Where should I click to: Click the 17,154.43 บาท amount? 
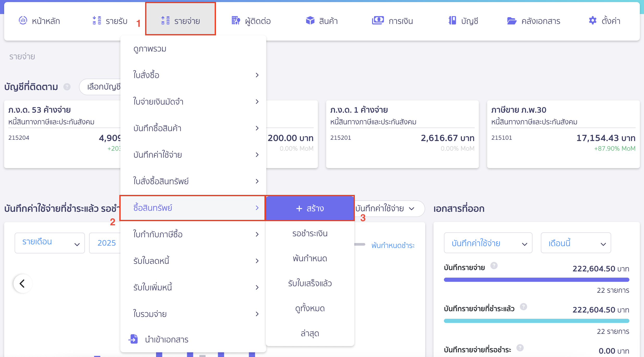tap(606, 138)
